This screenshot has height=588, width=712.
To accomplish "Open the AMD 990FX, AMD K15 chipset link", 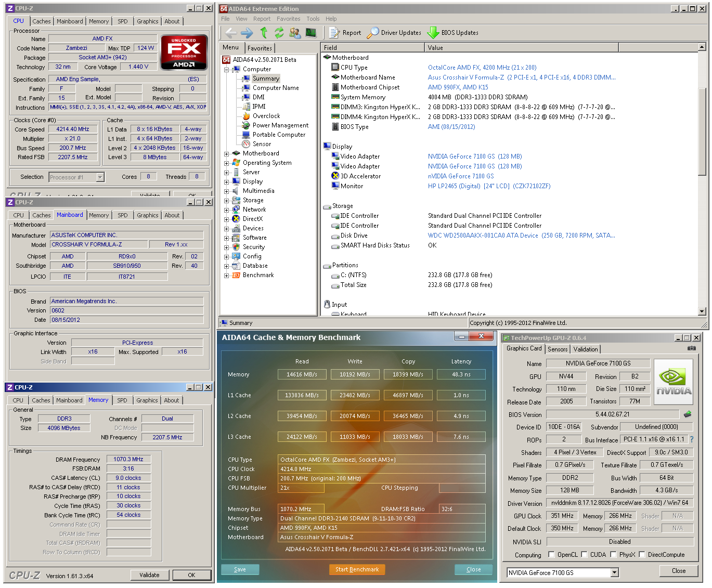I will tap(458, 87).
